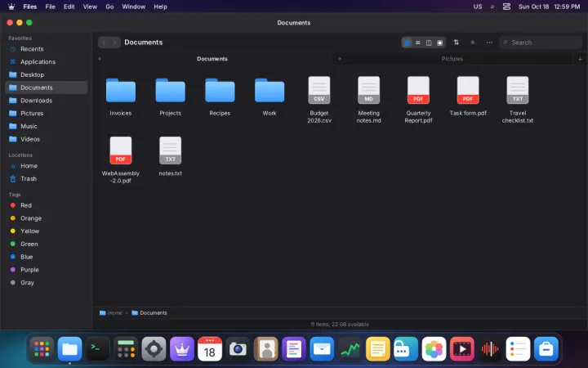The height and width of the screenshot is (368, 588).
Task: Close the Pictures tab
Action: pyautogui.click(x=340, y=59)
